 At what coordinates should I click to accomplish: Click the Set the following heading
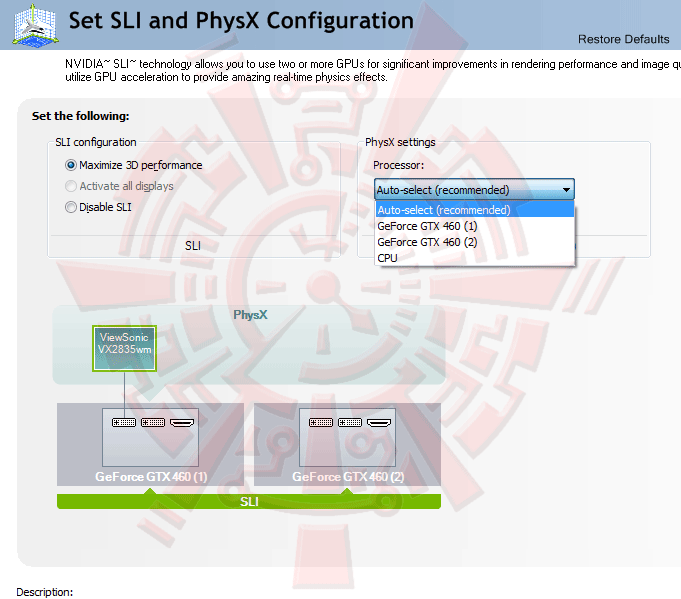(x=80, y=116)
